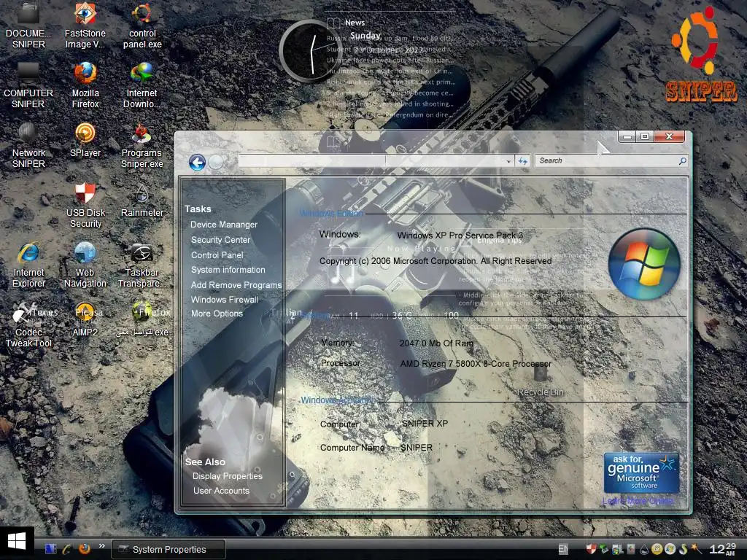Click the Back arrow in System Properties
747x560 pixels.
[x=197, y=163]
